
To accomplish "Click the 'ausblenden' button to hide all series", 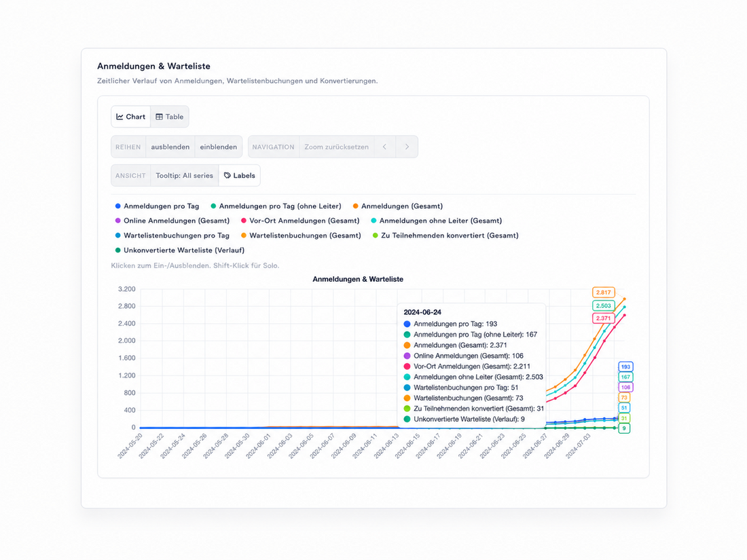I will click(x=170, y=147).
